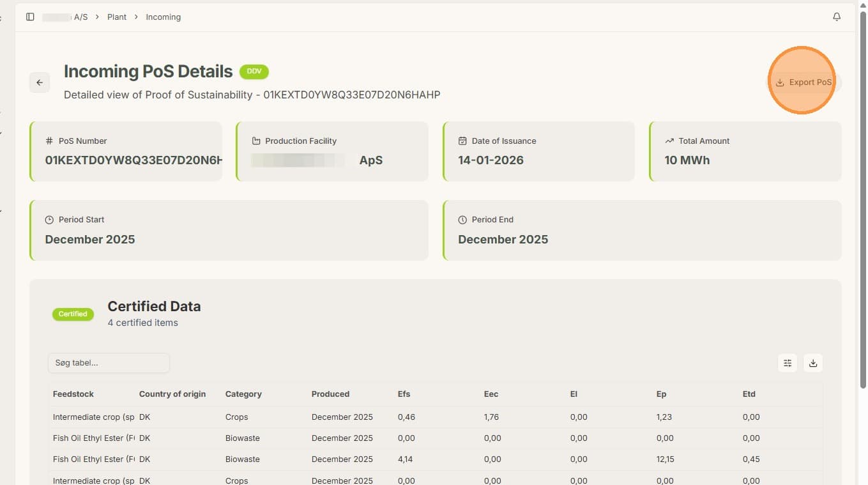868x485 pixels.
Task: Sort by the Feedstock column header
Action: (x=73, y=394)
